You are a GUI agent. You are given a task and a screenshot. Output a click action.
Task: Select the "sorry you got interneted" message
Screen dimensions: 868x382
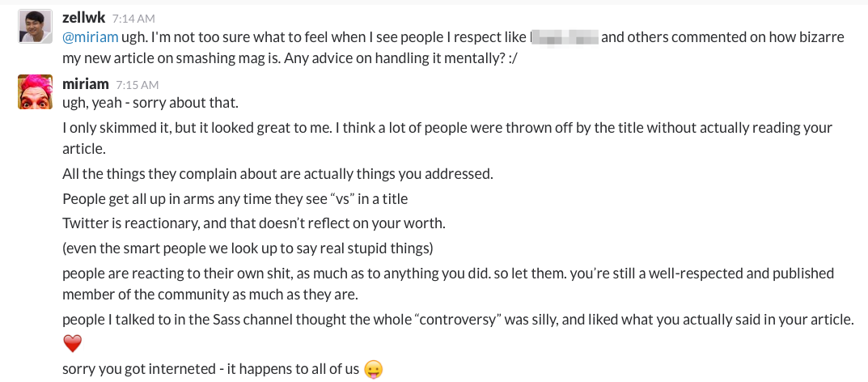point(210,369)
